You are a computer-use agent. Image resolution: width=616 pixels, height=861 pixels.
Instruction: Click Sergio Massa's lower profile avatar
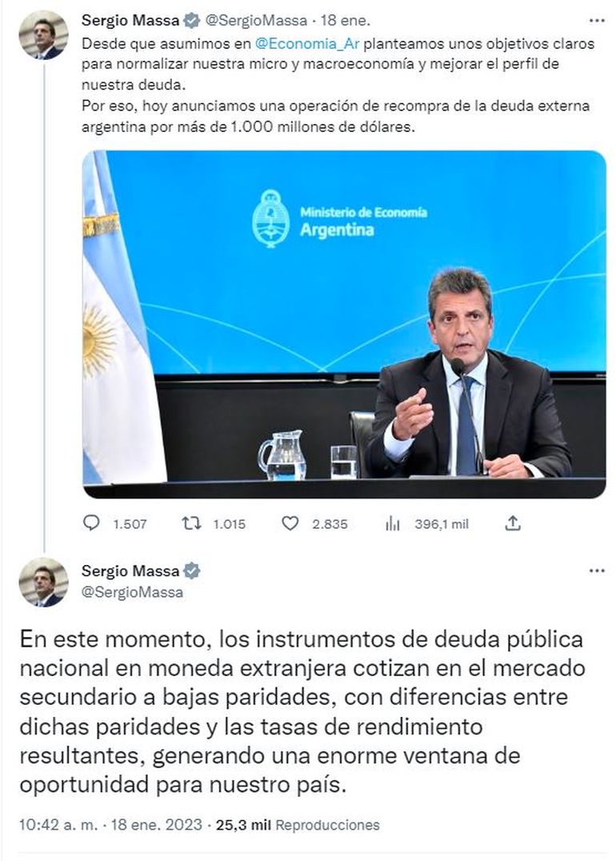(43, 582)
